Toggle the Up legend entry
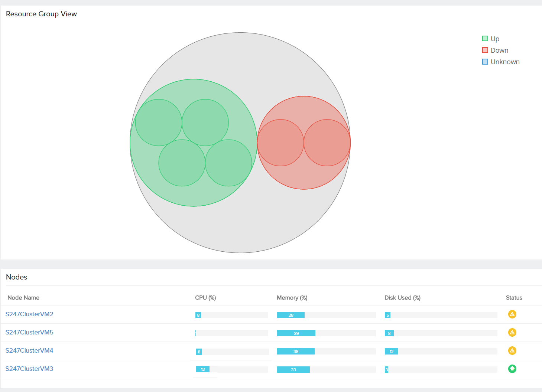 tap(495, 39)
